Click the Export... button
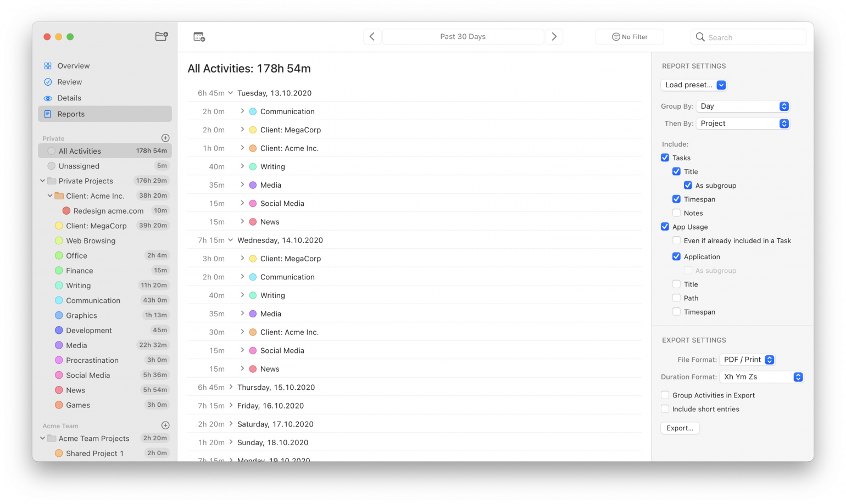The width and height of the screenshot is (846, 504). click(680, 428)
